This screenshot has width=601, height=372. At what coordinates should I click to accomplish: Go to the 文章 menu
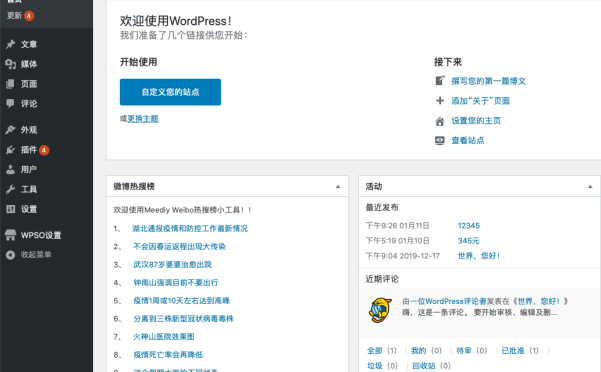pos(29,44)
